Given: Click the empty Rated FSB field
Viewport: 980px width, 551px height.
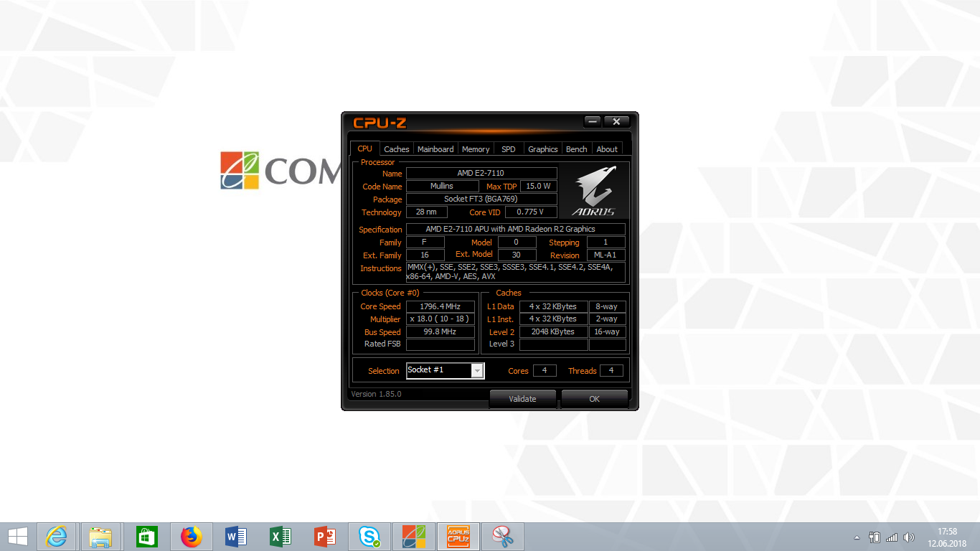Looking at the screenshot, I should tap(440, 344).
